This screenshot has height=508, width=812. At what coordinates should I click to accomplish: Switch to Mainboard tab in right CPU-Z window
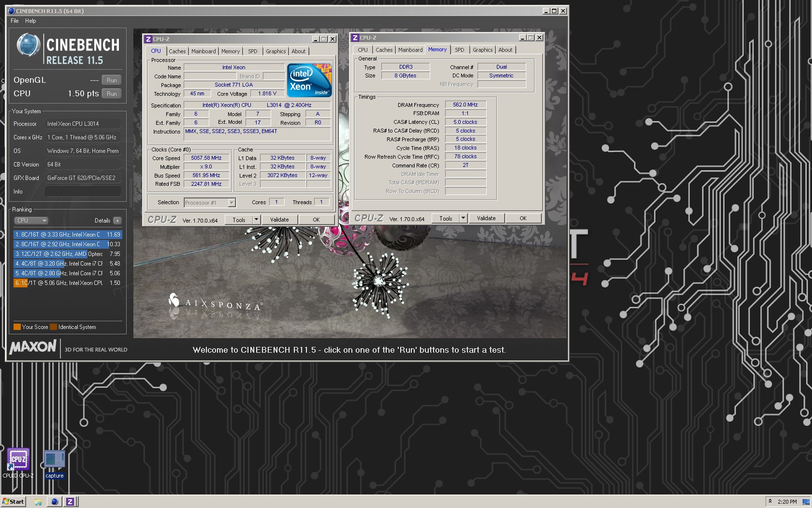[410, 50]
